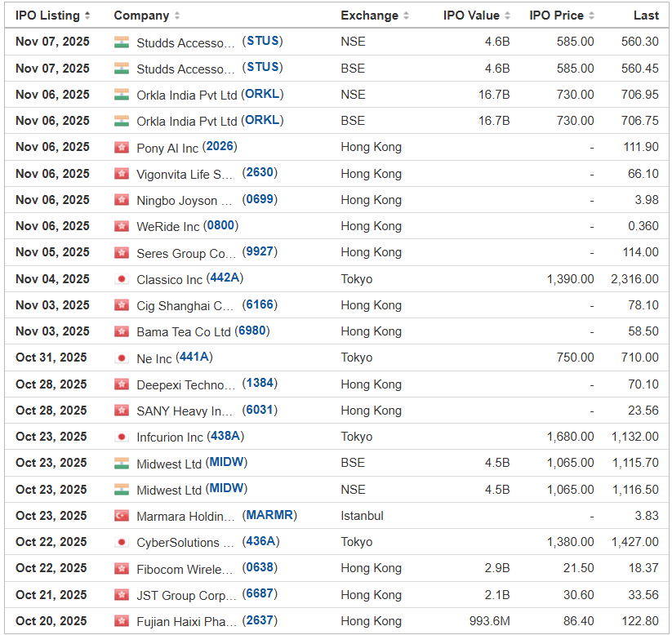Click Hong Kong flag beside Fujian Haixi

coord(122,621)
